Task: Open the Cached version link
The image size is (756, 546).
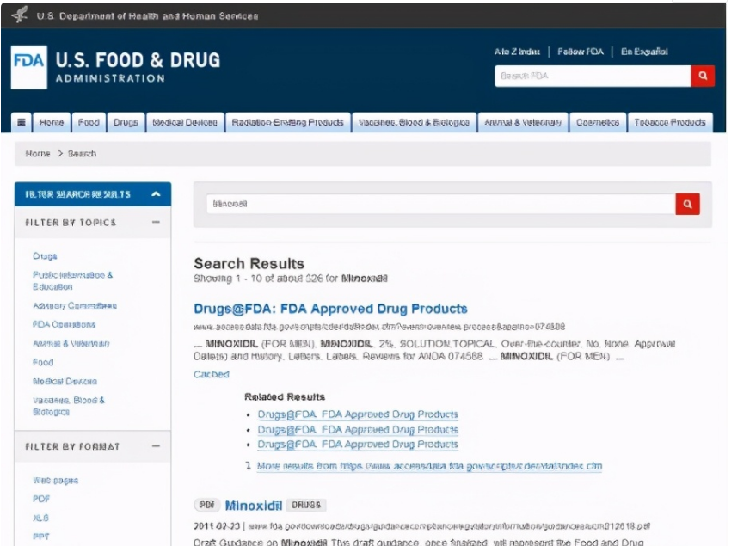Action: [212, 374]
